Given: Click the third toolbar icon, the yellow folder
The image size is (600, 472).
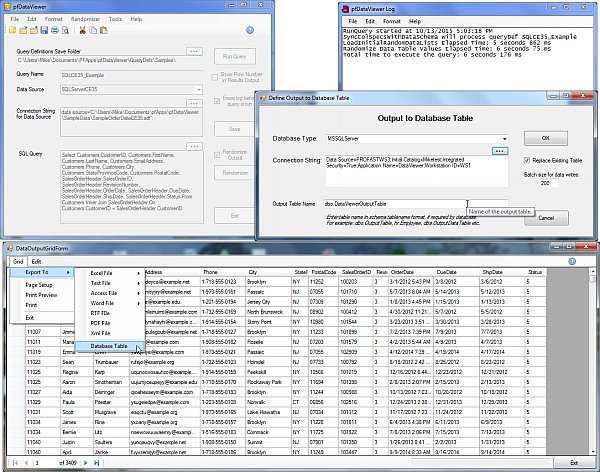Looking at the screenshot, I should (x=34, y=30).
